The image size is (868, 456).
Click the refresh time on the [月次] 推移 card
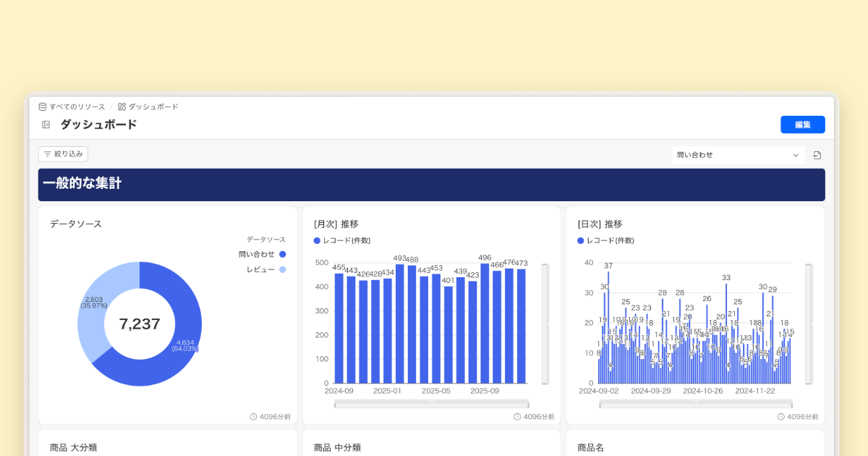(x=534, y=417)
